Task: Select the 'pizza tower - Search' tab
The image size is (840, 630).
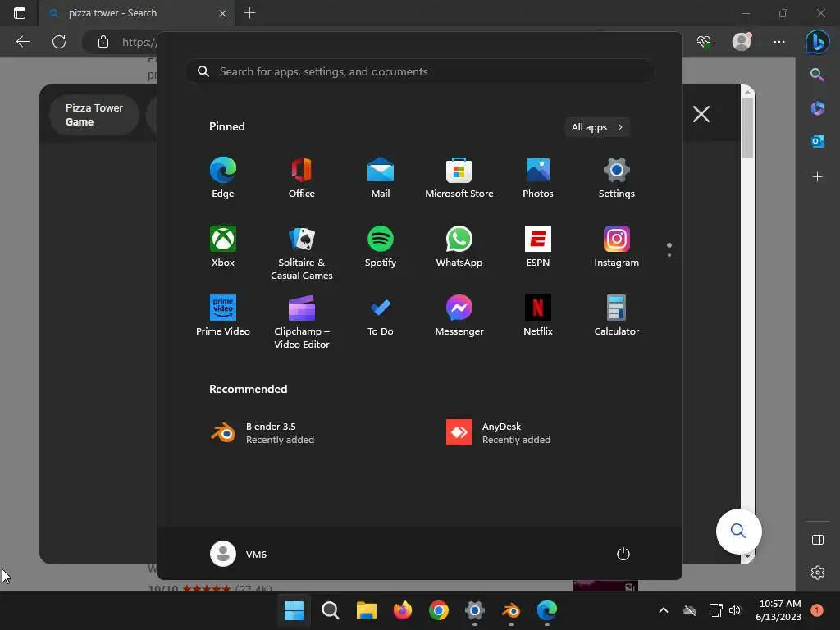Action: pos(137,13)
